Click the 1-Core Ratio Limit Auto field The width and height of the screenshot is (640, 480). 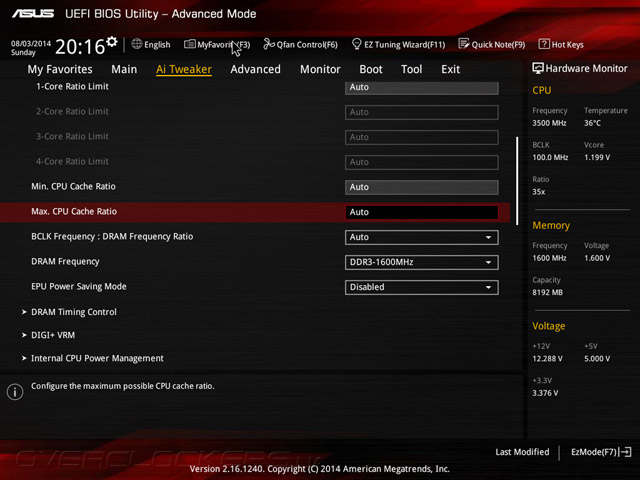(422, 88)
